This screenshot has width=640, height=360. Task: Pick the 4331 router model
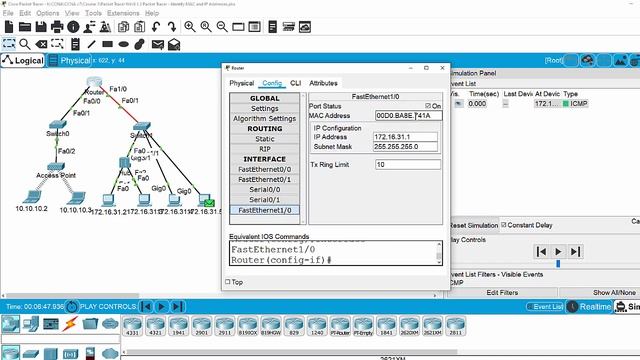point(132,326)
